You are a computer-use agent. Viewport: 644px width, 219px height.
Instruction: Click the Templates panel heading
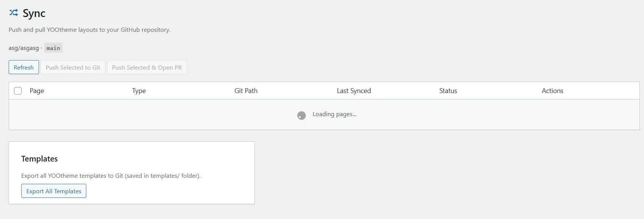39,158
